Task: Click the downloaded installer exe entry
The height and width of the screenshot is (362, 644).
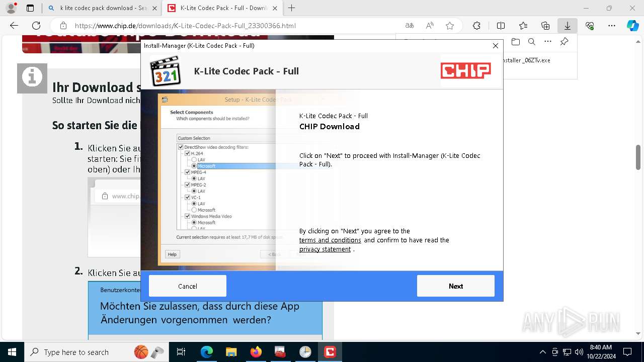Action: pyautogui.click(x=526, y=60)
